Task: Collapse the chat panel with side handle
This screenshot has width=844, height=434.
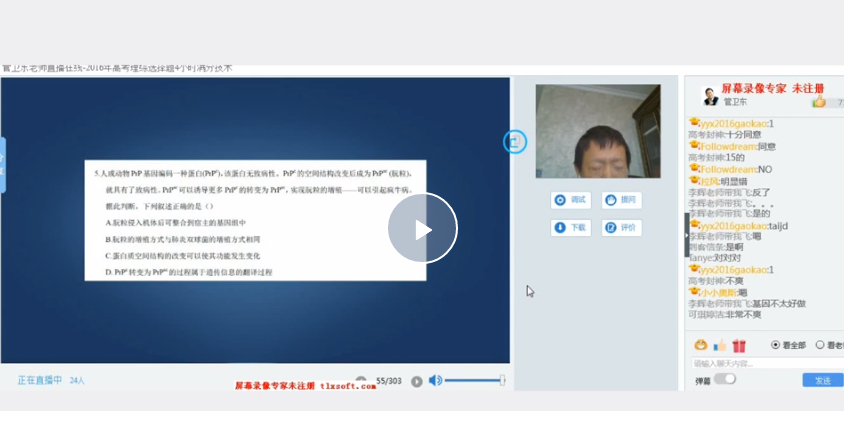Action: coord(687,235)
